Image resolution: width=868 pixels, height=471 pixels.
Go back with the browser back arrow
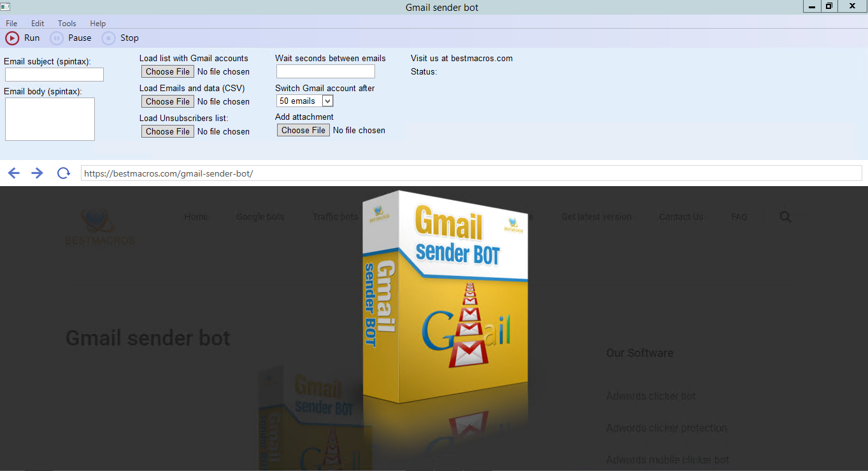click(x=13, y=173)
